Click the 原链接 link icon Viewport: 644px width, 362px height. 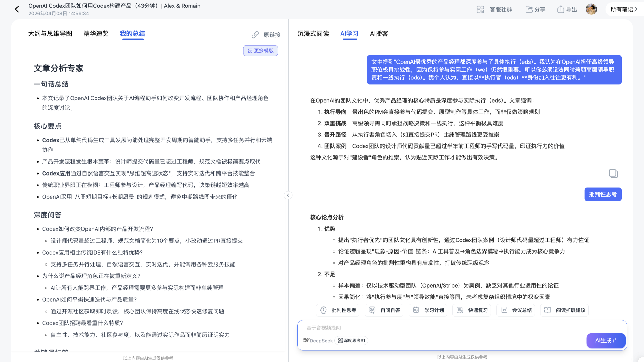(x=255, y=35)
